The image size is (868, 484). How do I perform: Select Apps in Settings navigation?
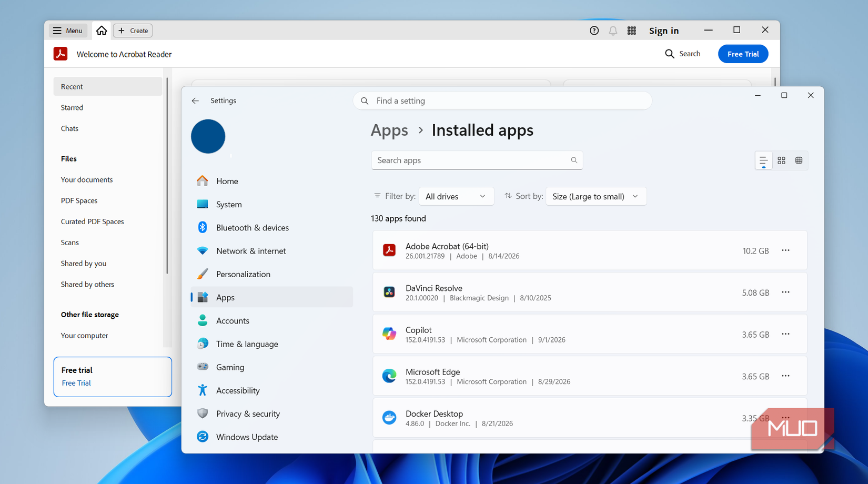tap(271, 297)
